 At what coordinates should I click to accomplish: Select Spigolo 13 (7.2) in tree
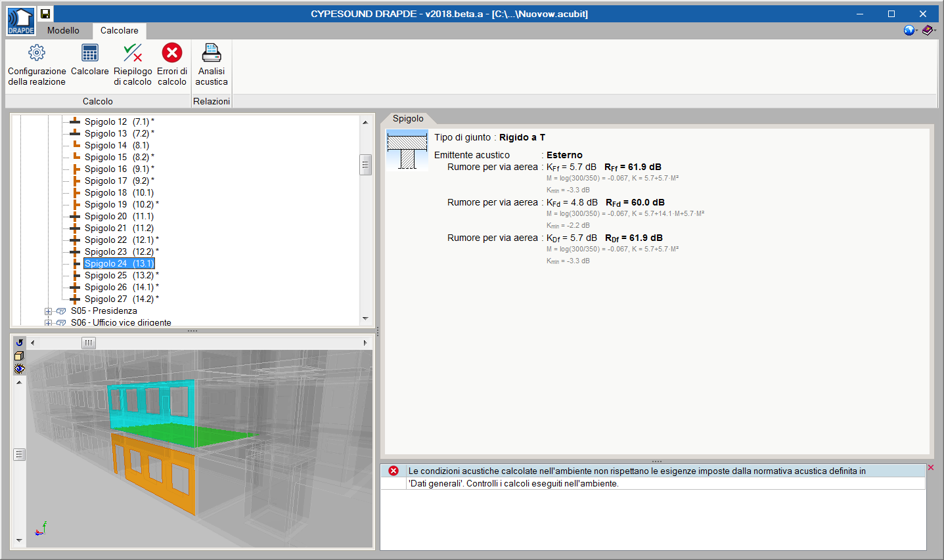tap(120, 133)
